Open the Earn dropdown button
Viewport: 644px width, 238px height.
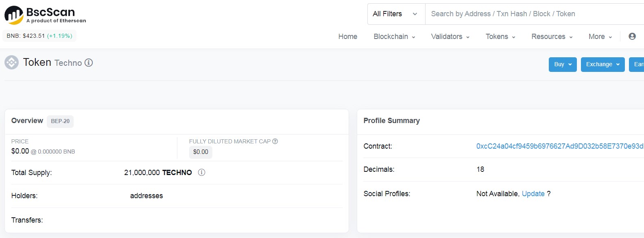point(637,65)
